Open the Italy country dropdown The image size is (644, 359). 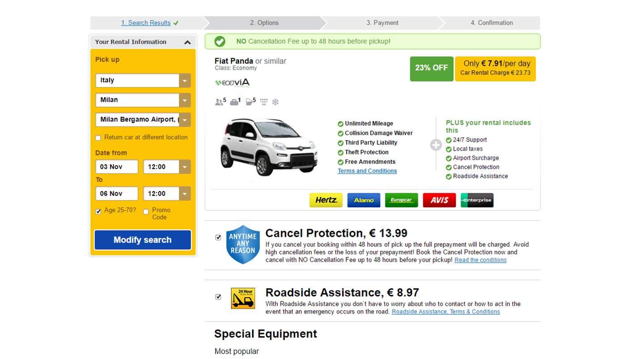[x=185, y=81]
